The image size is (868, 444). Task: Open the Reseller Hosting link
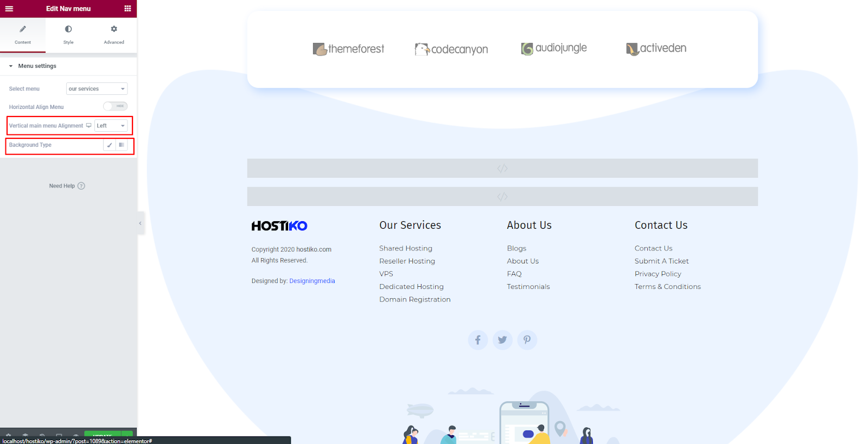point(407,261)
